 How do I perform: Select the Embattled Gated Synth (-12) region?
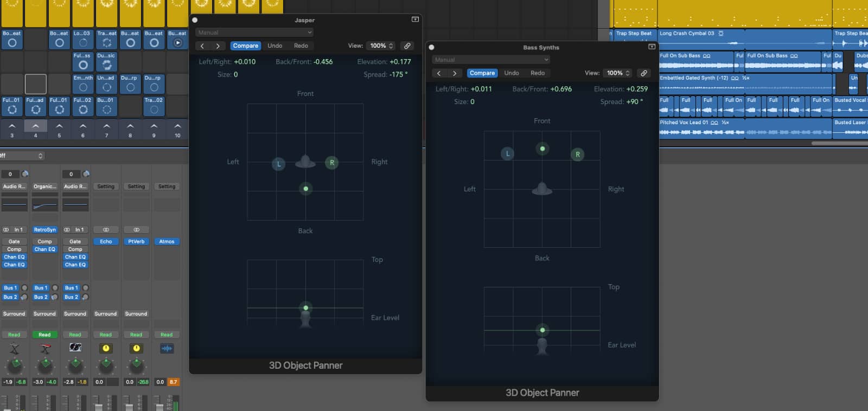(x=745, y=84)
